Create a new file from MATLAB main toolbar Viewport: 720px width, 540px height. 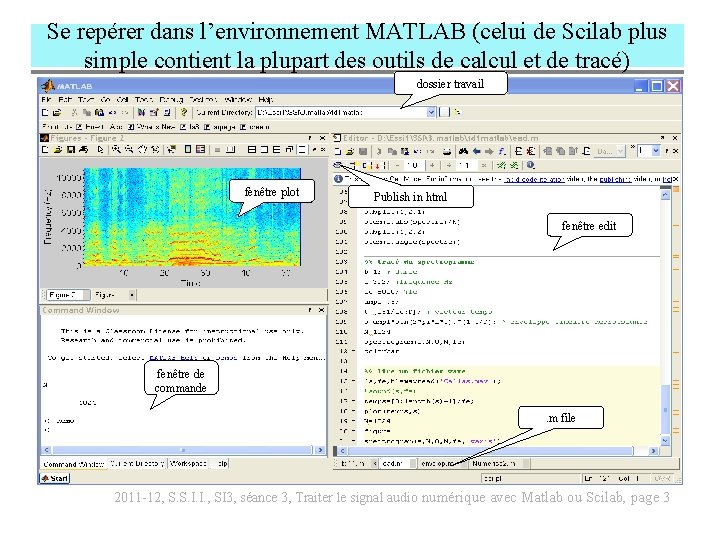click(x=45, y=112)
